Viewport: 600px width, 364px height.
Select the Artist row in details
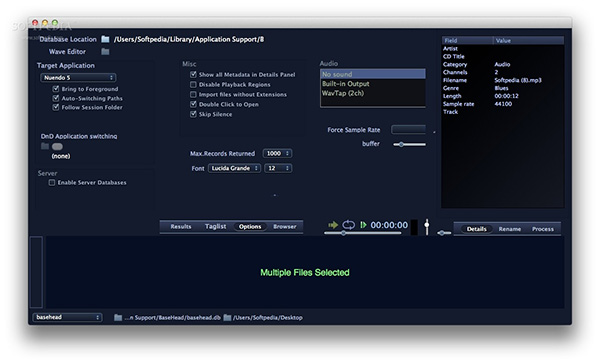coord(503,49)
